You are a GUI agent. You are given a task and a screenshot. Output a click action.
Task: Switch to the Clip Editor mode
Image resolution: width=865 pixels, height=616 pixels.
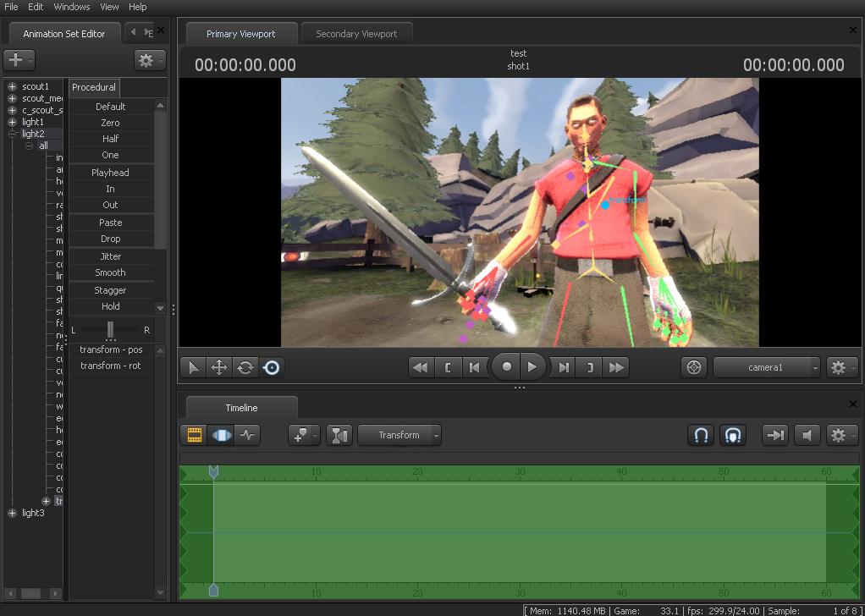click(x=195, y=435)
